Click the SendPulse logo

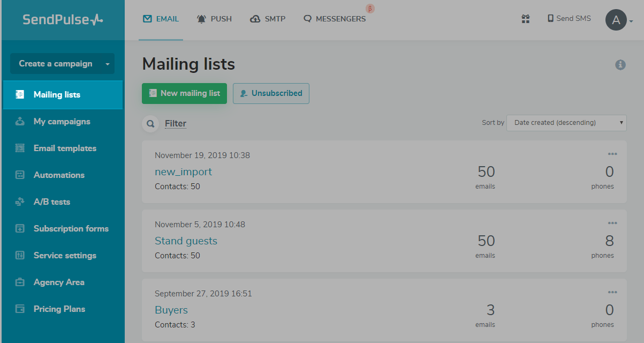coord(63,20)
